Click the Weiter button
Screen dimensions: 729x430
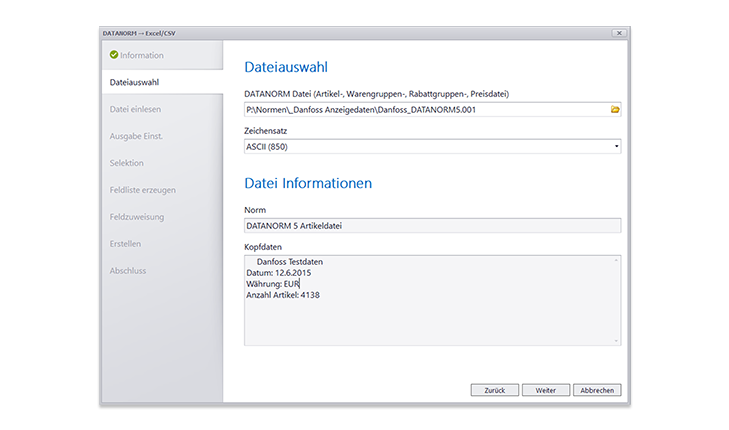pyautogui.click(x=546, y=390)
